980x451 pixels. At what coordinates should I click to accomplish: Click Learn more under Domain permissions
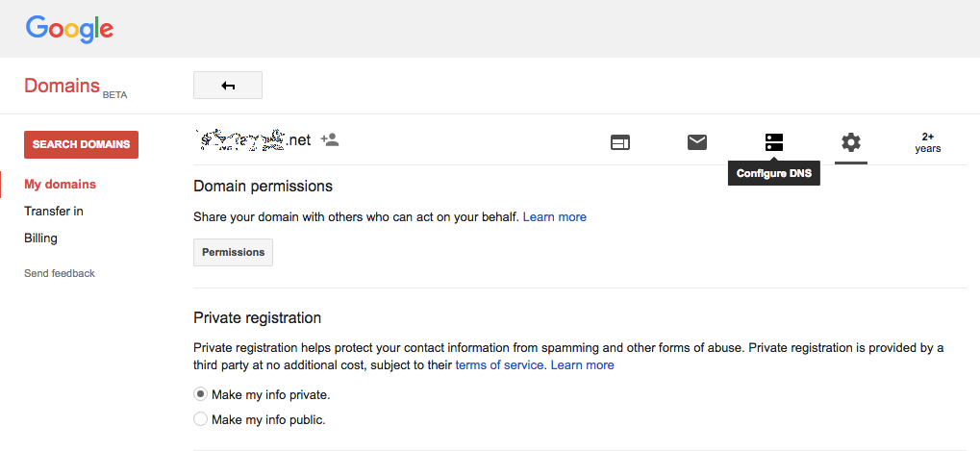(554, 217)
